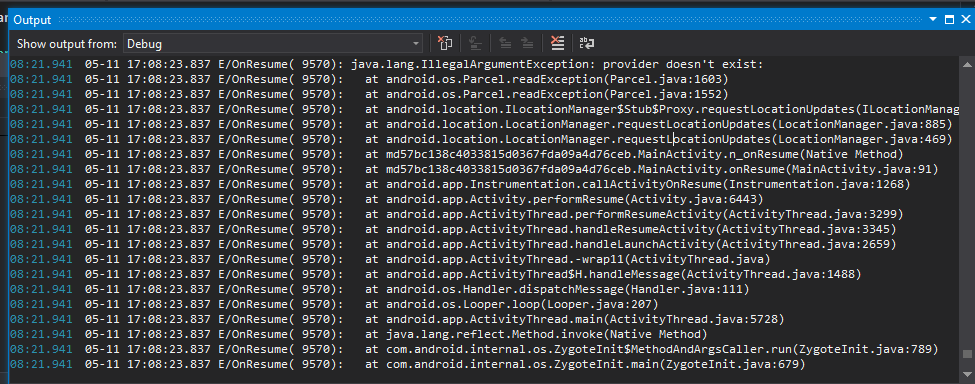Click the 'Show output from:' label

click(x=67, y=44)
